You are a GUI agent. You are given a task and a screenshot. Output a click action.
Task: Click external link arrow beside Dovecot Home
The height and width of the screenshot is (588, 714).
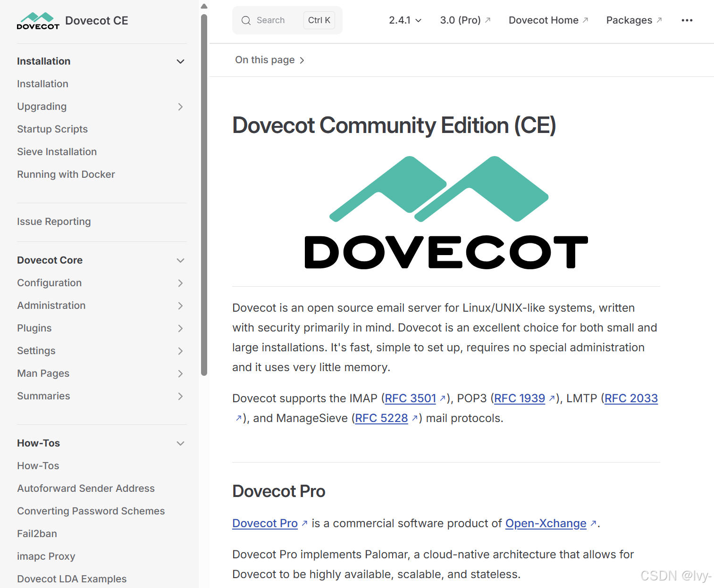(585, 20)
